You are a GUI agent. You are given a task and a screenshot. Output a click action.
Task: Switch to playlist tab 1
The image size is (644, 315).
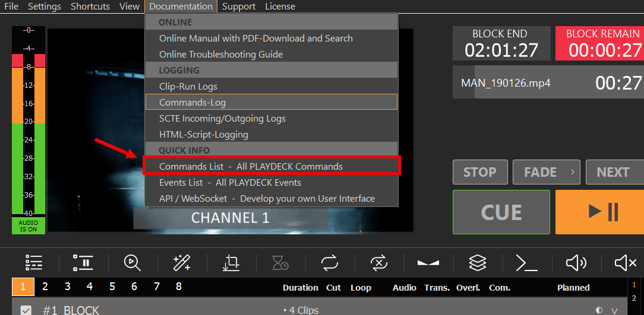coord(23,287)
